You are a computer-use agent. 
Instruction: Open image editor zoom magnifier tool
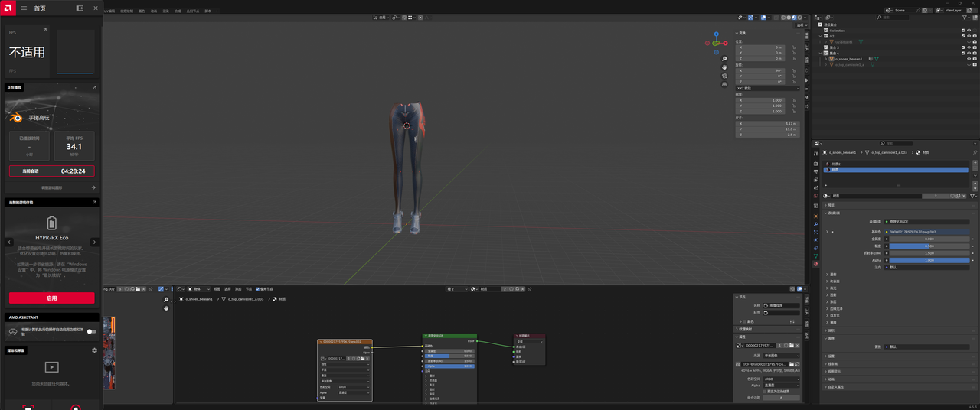click(x=165, y=300)
